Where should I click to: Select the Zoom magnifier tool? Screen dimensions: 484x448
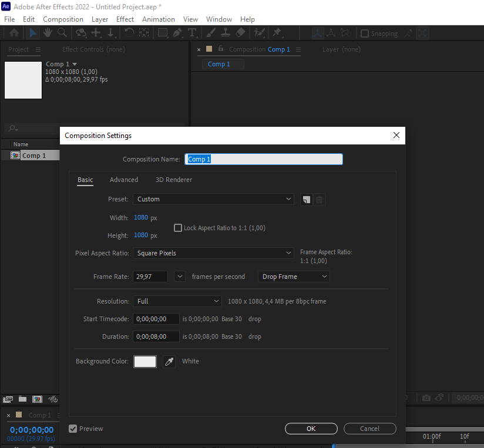(x=62, y=33)
